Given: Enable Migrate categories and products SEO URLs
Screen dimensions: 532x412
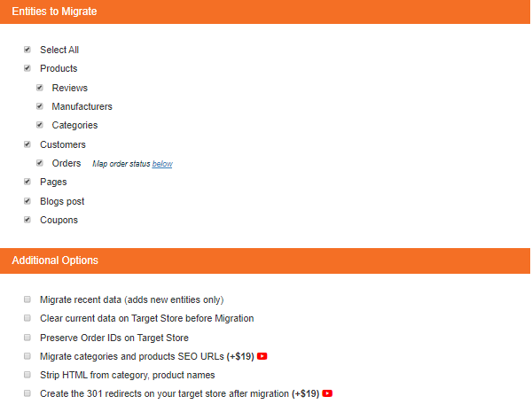Looking at the screenshot, I should point(27,356).
